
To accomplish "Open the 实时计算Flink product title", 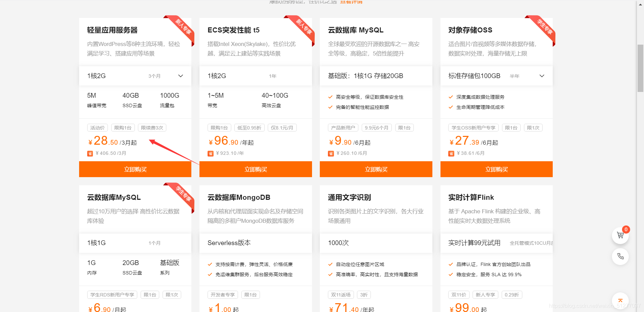I will coord(471,197).
